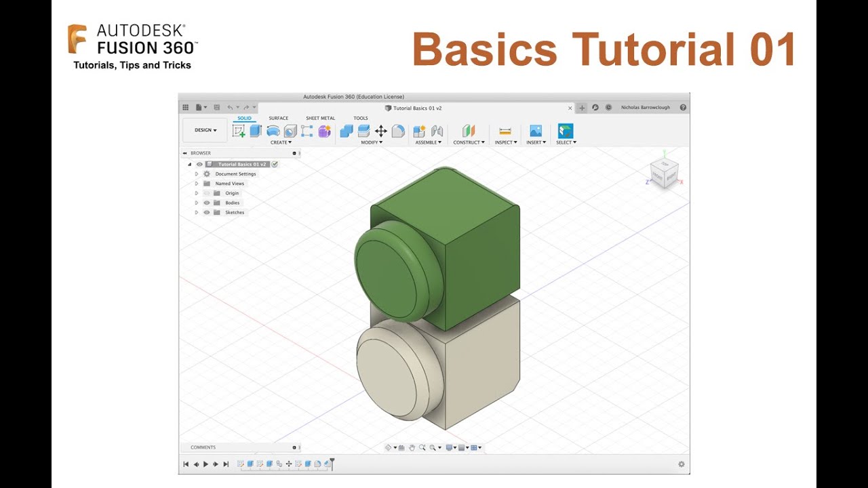Open the Design workspace dropdown
This screenshot has height=488, width=868.
205,130
